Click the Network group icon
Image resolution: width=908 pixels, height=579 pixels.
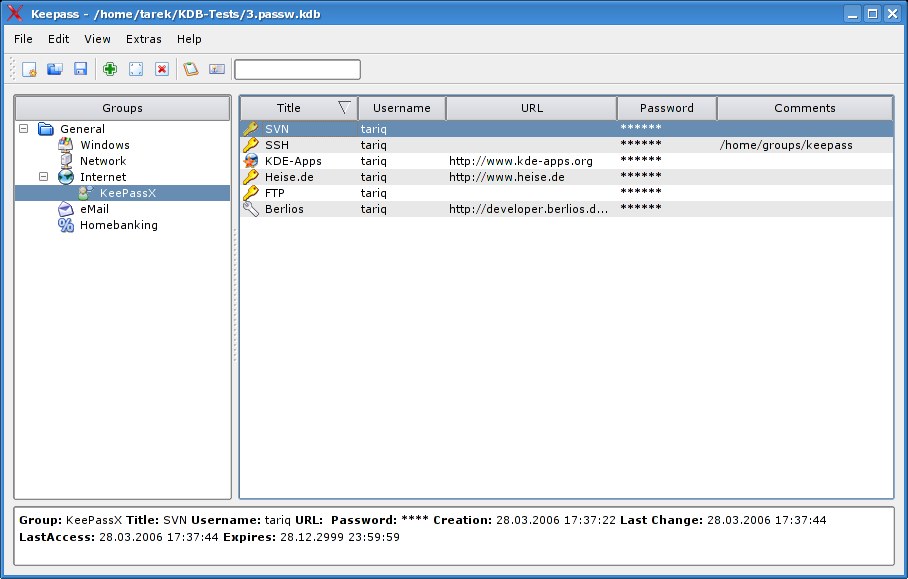click(66, 160)
